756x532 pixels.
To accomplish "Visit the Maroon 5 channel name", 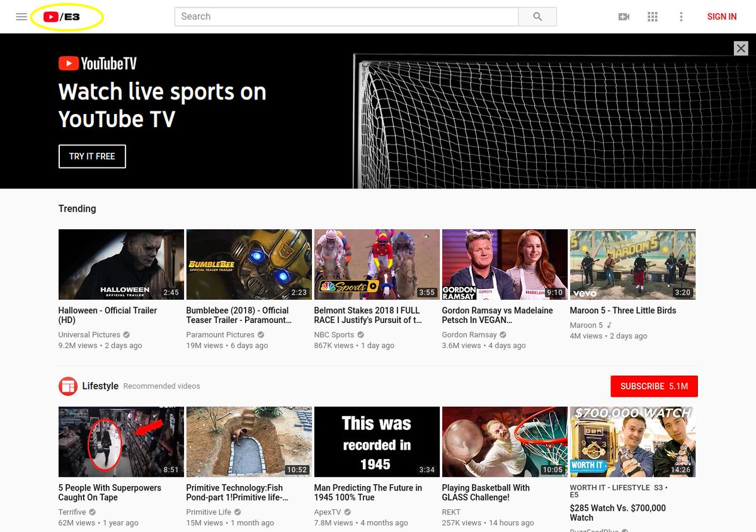I will [586, 325].
